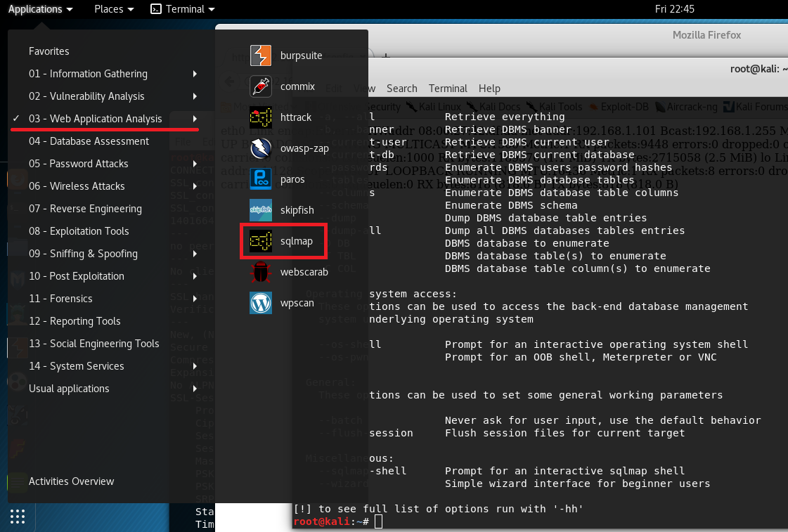Launch burpsuite from its icon

[260, 56]
